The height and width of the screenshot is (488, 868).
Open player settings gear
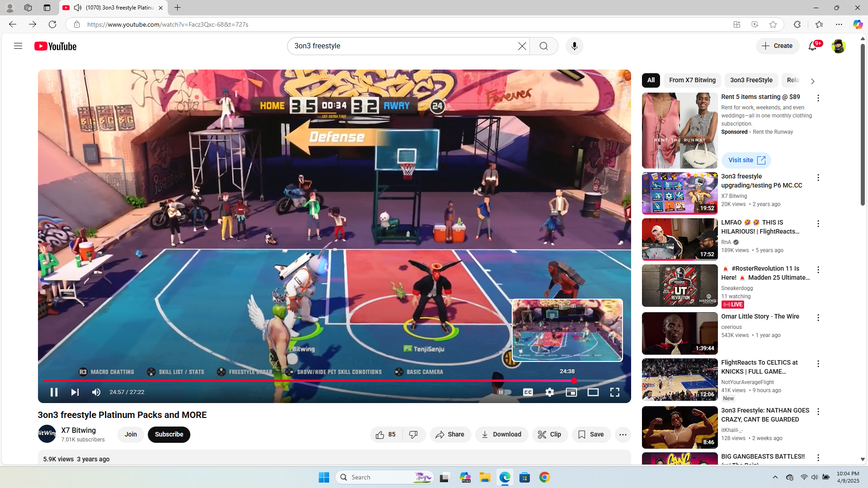coord(549,392)
